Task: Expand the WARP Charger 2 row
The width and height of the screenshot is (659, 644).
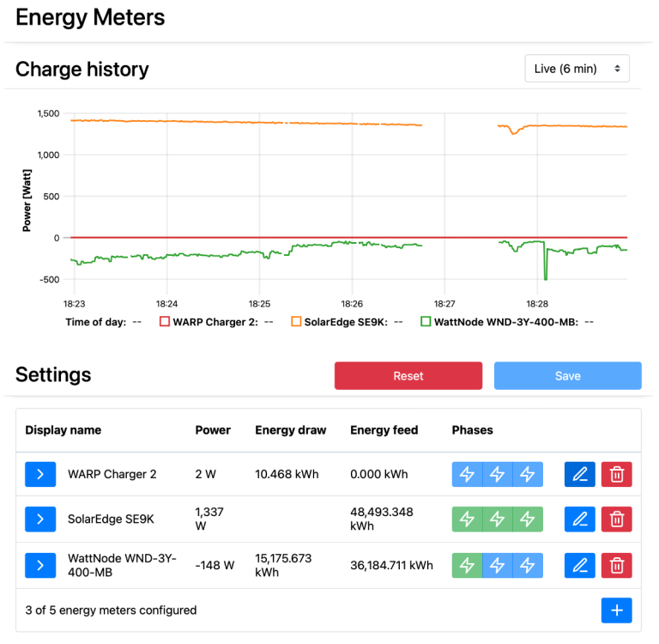Action: point(40,474)
